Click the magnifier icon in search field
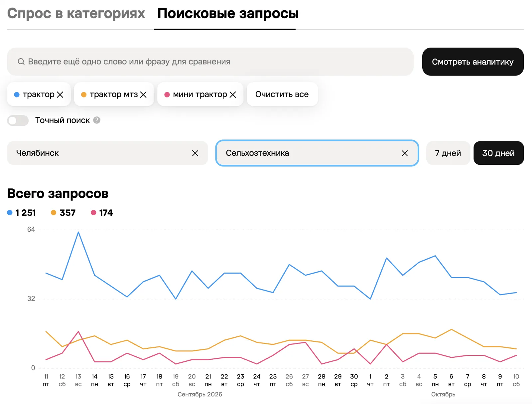 [x=21, y=62]
